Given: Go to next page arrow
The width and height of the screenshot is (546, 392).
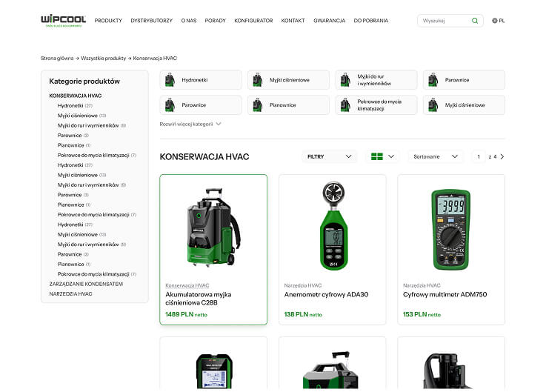Looking at the screenshot, I should click(502, 156).
